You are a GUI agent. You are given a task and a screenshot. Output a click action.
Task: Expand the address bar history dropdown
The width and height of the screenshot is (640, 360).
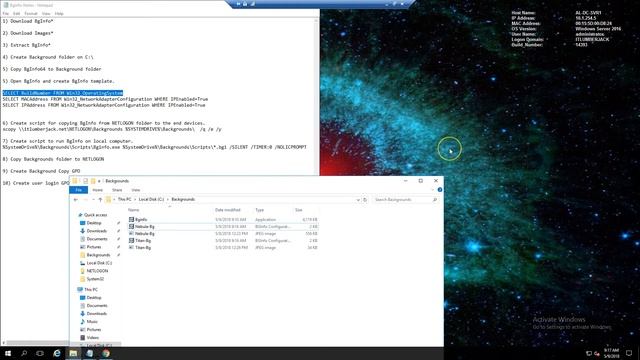tap(358, 200)
